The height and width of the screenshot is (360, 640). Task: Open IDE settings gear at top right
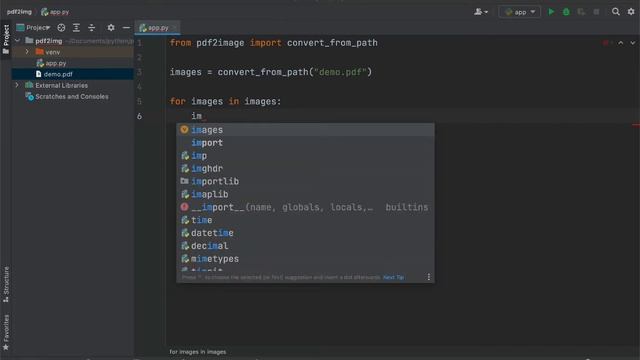tap(631, 12)
